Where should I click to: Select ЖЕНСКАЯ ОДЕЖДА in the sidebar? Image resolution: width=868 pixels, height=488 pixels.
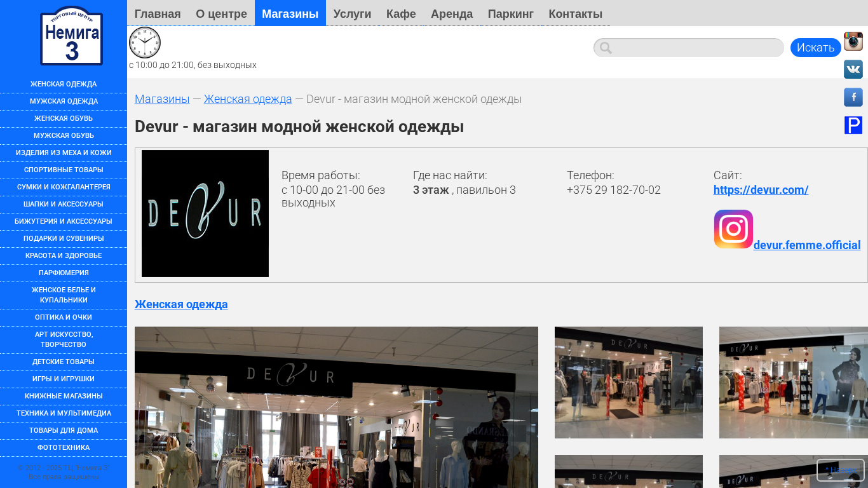(x=64, y=85)
